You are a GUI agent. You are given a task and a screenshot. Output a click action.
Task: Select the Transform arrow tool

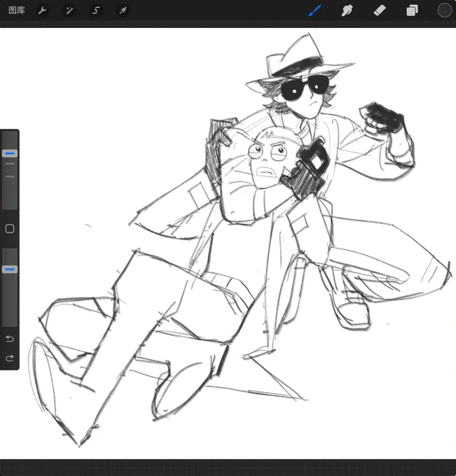pos(123,10)
